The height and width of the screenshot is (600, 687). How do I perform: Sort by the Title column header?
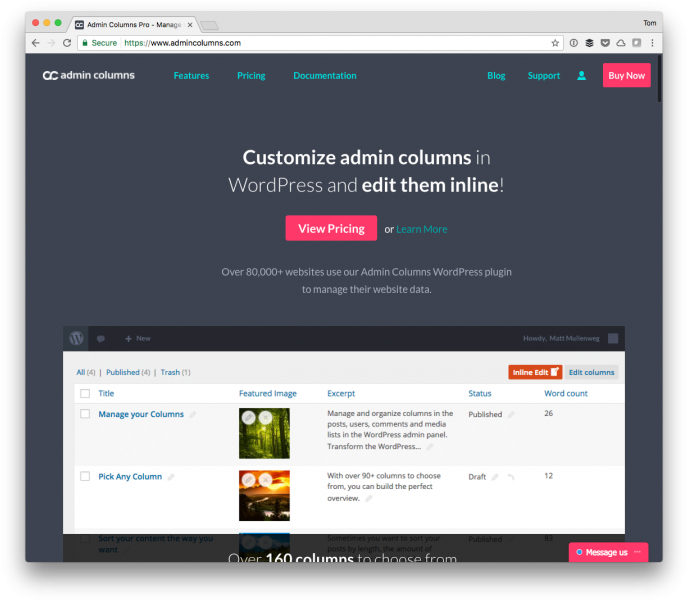[x=106, y=393]
